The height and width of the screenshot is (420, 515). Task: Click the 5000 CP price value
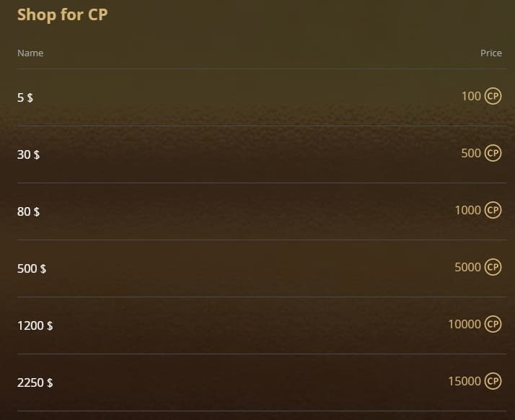click(x=467, y=267)
